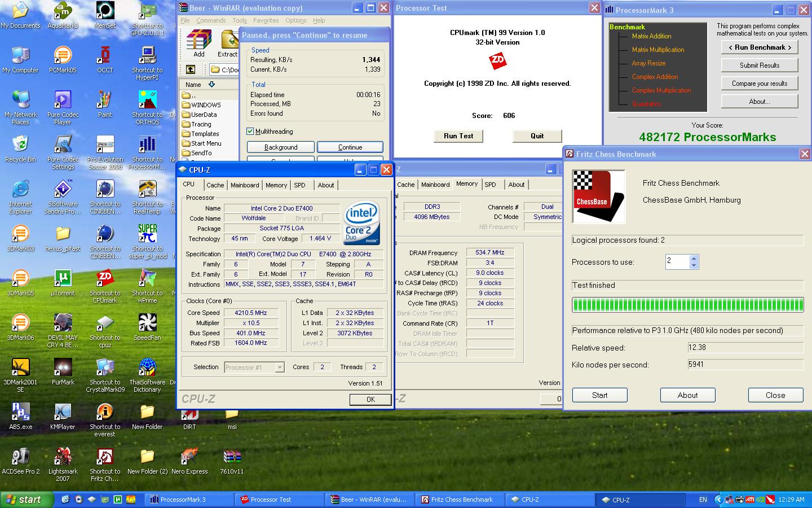
Task: Open the SpeedFan desktop icon
Action: point(147,327)
